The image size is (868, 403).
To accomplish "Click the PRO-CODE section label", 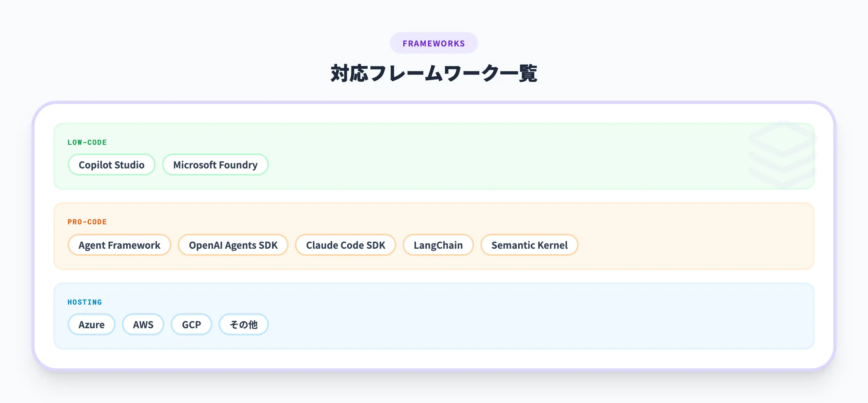I will point(87,222).
